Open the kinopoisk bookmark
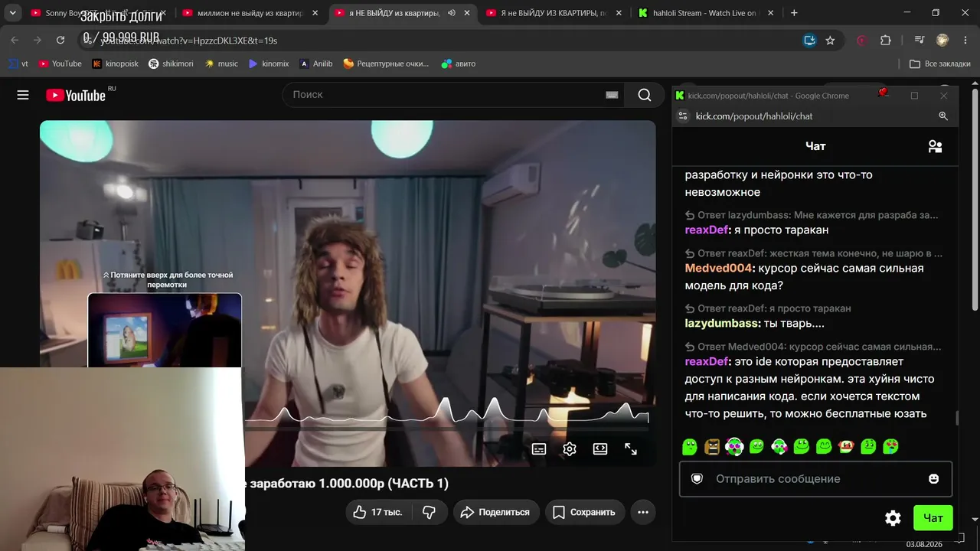Image resolution: width=980 pixels, height=551 pixels. 115,64
